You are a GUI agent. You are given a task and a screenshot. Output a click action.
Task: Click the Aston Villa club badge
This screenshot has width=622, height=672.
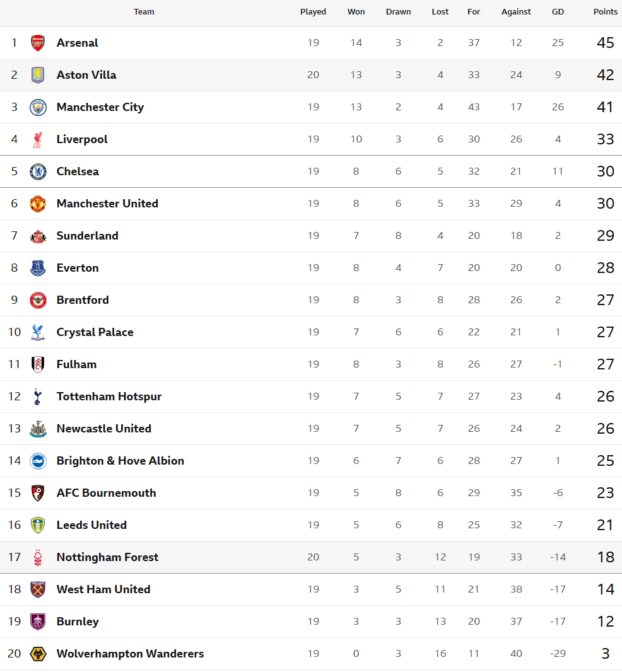click(38, 75)
